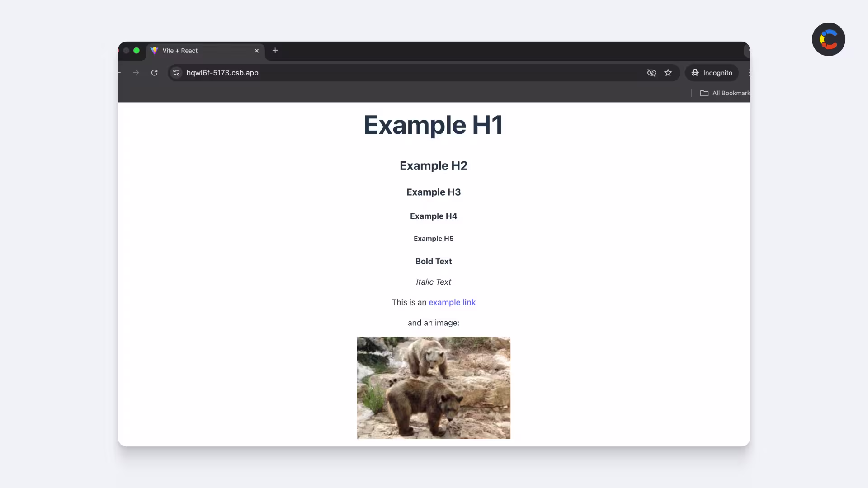Click the crossed-eye tracking protection icon

coord(651,73)
